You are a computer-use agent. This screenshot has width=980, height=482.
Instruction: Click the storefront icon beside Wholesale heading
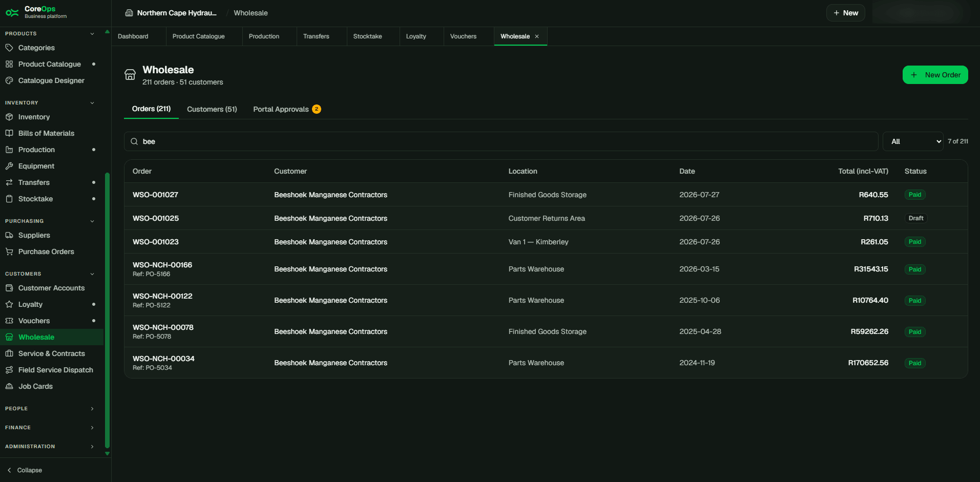coord(130,75)
